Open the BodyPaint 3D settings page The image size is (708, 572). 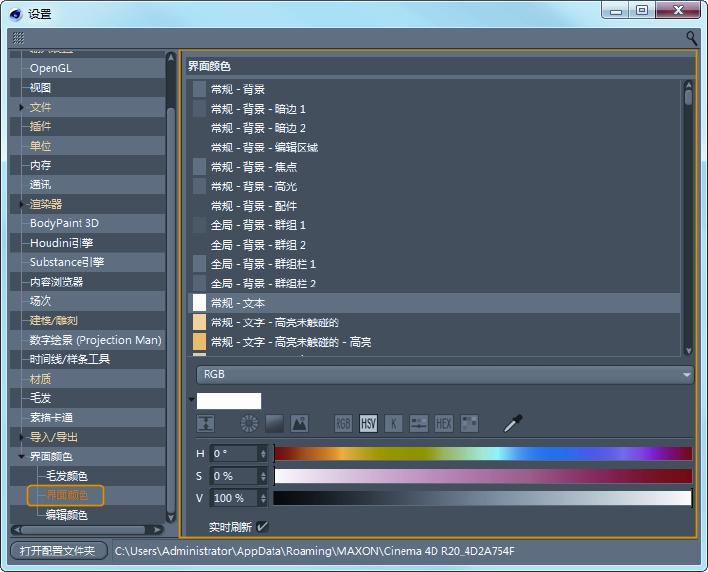(64, 223)
